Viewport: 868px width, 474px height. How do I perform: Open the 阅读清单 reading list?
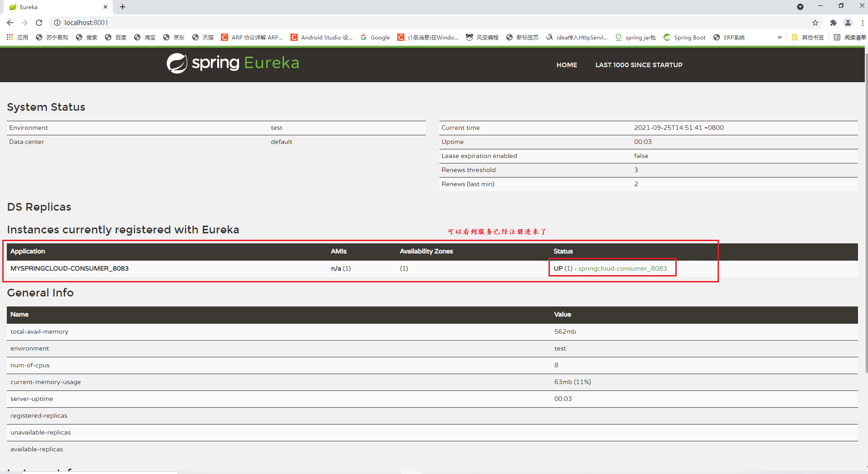click(850, 37)
